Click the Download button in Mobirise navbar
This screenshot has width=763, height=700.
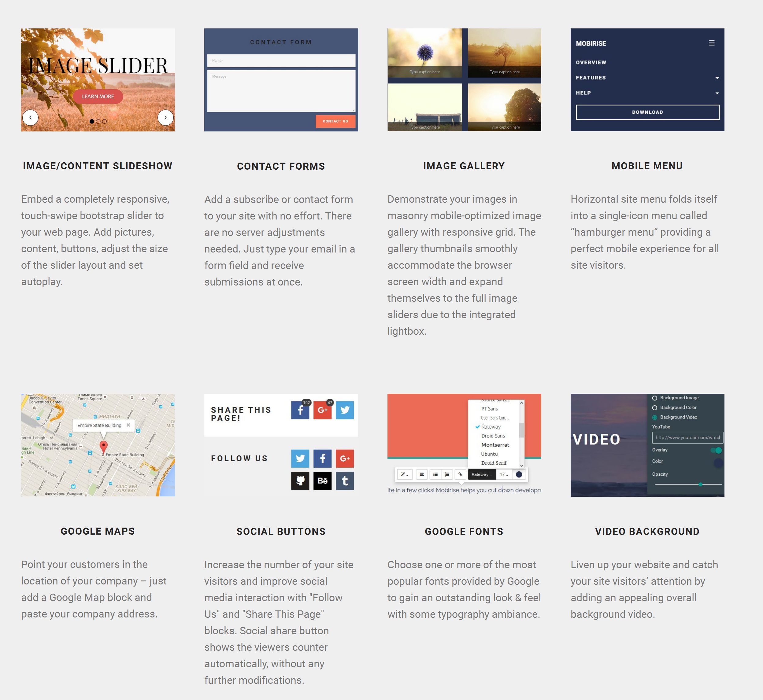[x=647, y=112]
